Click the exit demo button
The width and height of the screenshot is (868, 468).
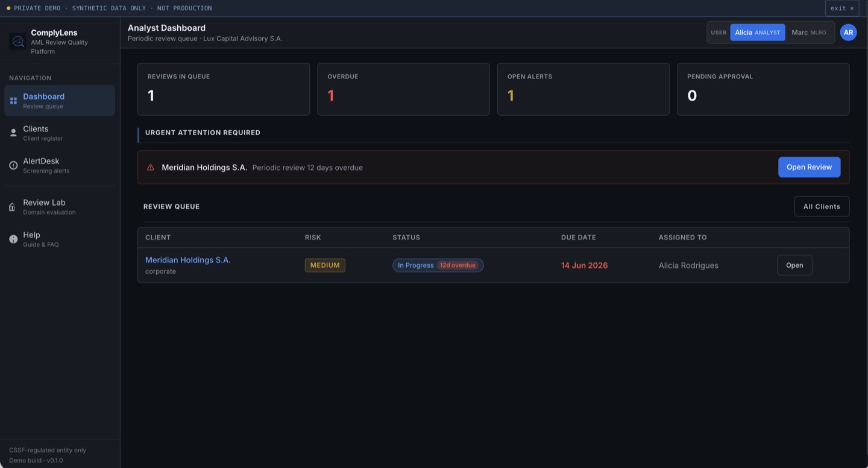(841, 8)
